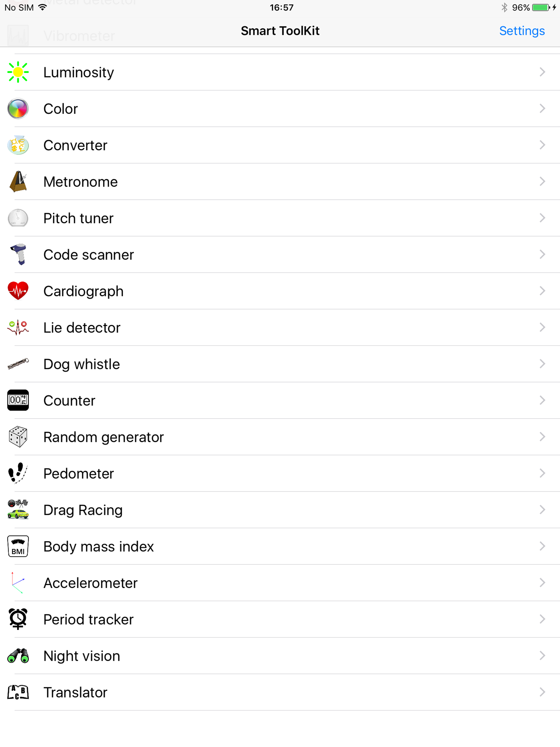Select the Random generator dice icon
Image resolution: width=560 pixels, height=747 pixels.
tap(18, 437)
